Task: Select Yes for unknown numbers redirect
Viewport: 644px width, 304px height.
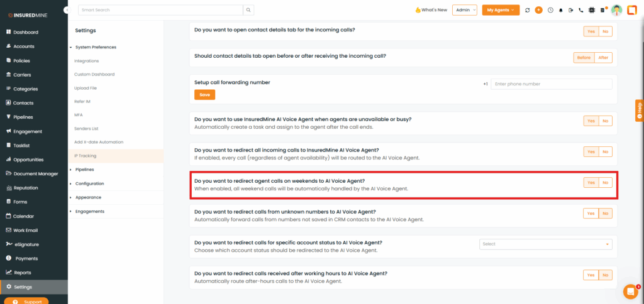Action: tap(591, 214)
